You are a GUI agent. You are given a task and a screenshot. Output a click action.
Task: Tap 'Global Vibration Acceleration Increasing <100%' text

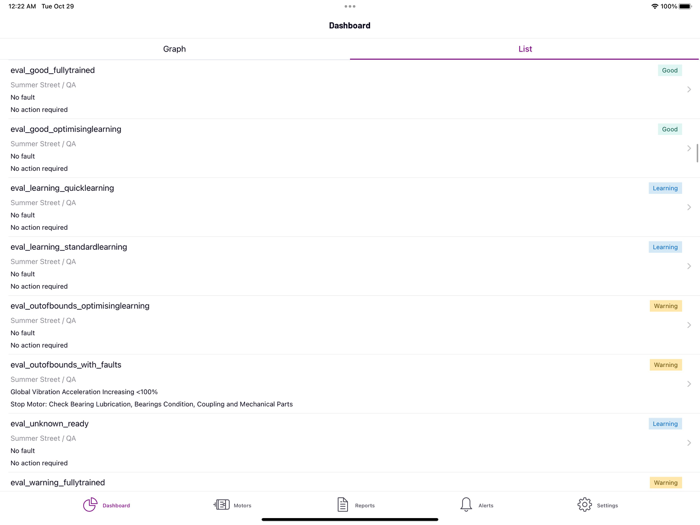84,392
